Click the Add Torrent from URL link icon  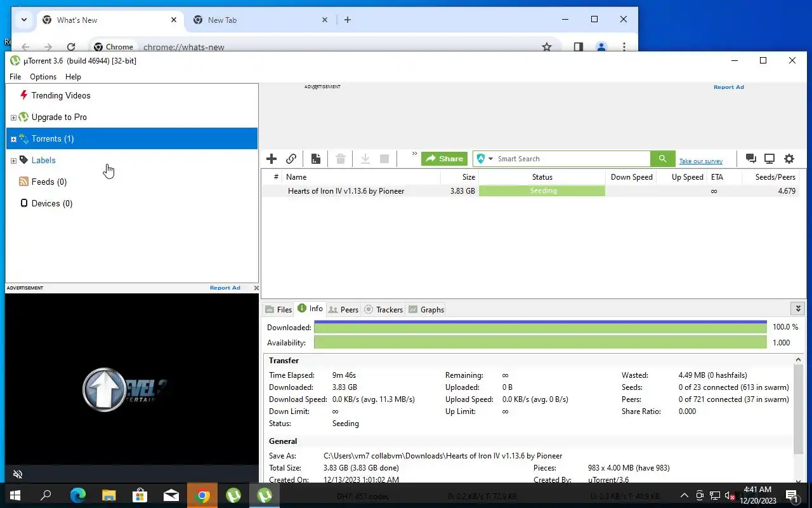pos(291,159)
